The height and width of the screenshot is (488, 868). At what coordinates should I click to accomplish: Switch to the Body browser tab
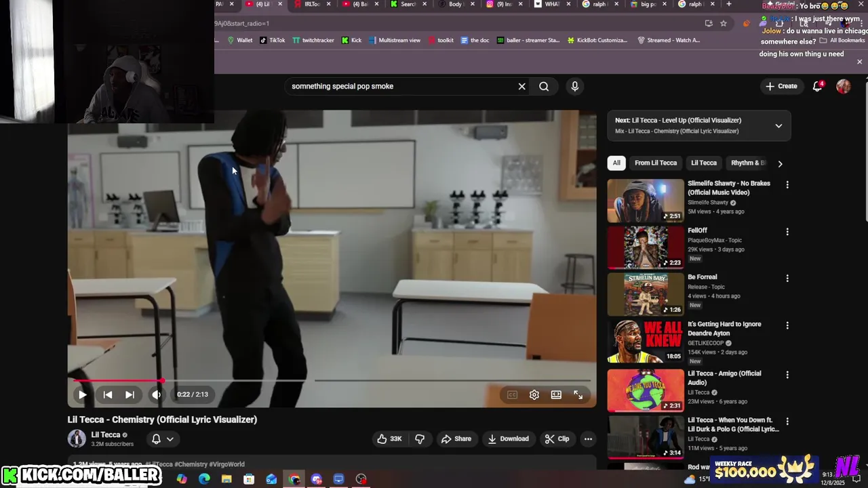[x=456, y=4]
